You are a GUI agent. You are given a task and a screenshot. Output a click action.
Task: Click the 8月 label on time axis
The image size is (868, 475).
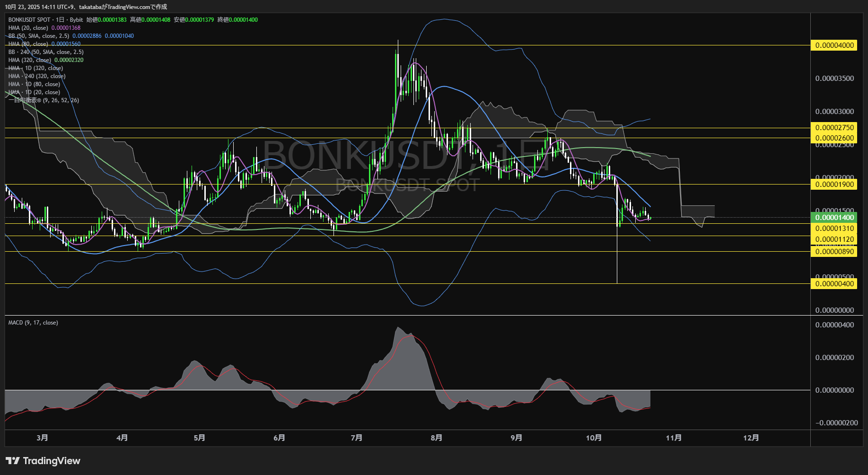click(x=437, y=438)
